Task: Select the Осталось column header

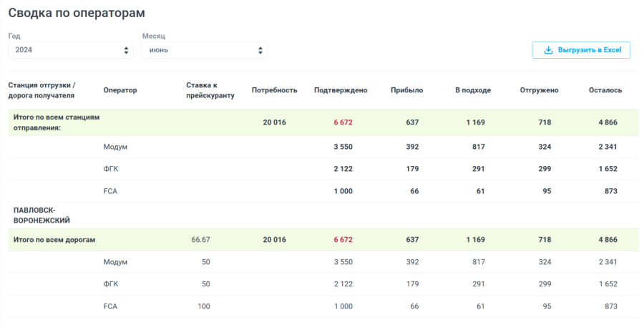Action: pyautogui.click(x=605, y=90)
